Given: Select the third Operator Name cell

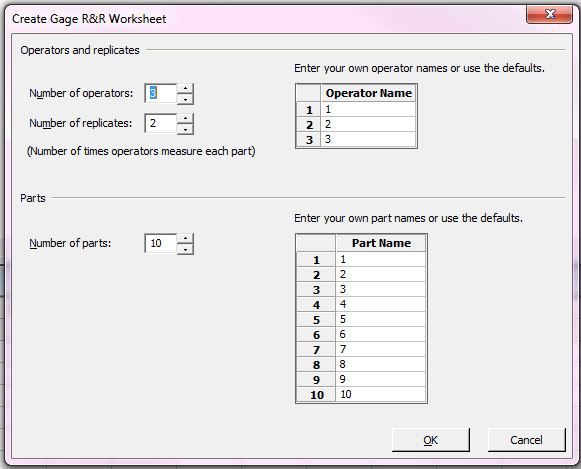Looking at the screenshot, I should tap(369, 139).
